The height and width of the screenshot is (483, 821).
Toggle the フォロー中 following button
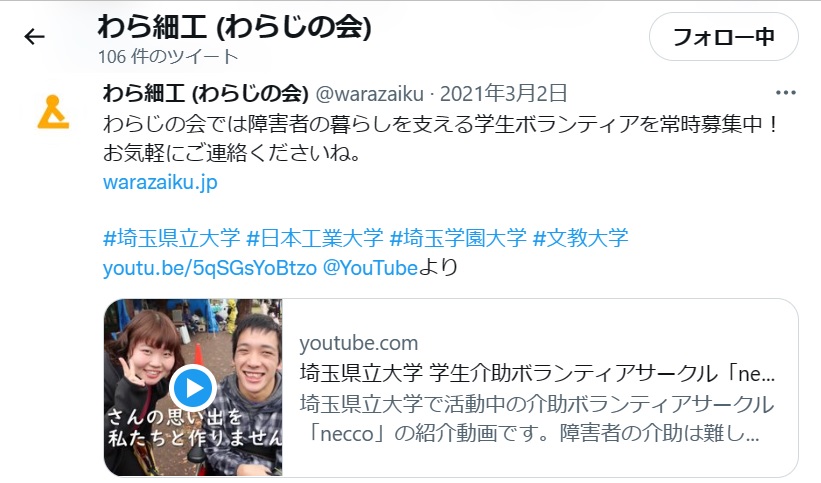724,37
